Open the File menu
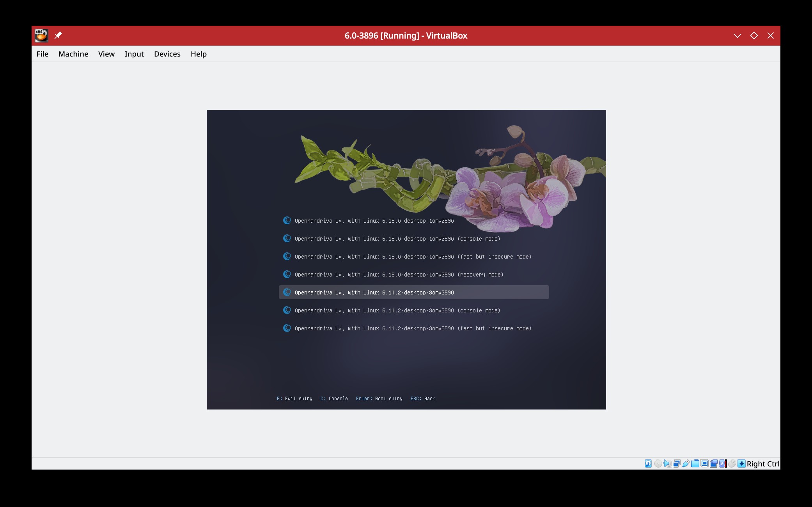This screenshot has width=812, height=507. [43, 54]
